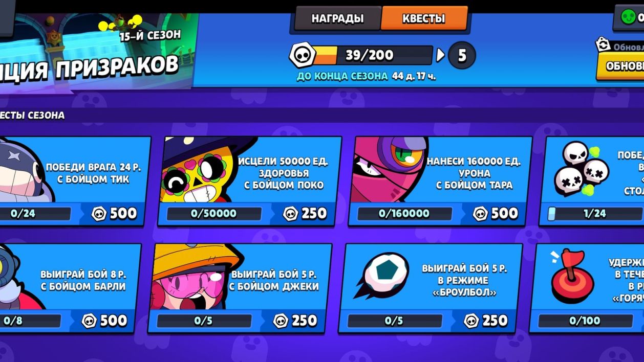Select the КВЕСТЫ tab
644x362 pixels.
pos(424,18)
